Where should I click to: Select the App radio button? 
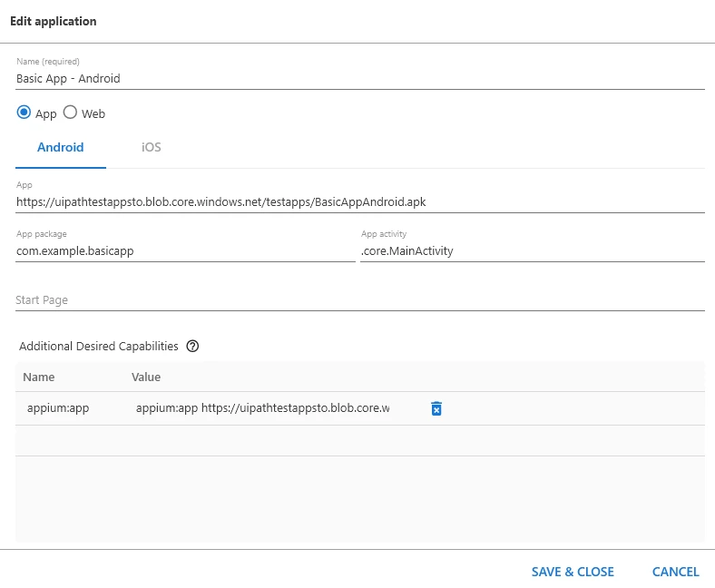tap(24, 113)
